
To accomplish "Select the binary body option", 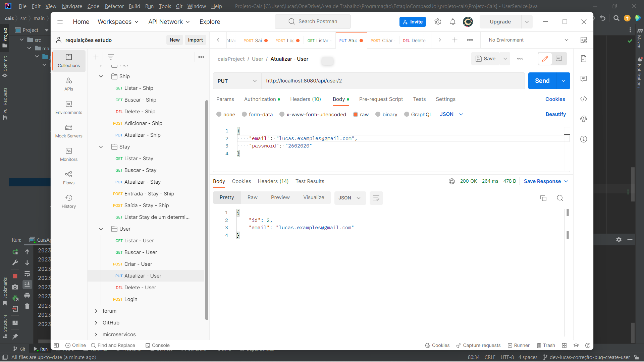I will [386, 114].
